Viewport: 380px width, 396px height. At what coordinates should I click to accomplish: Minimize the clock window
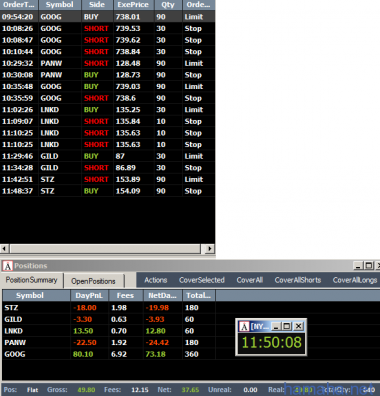276,326
